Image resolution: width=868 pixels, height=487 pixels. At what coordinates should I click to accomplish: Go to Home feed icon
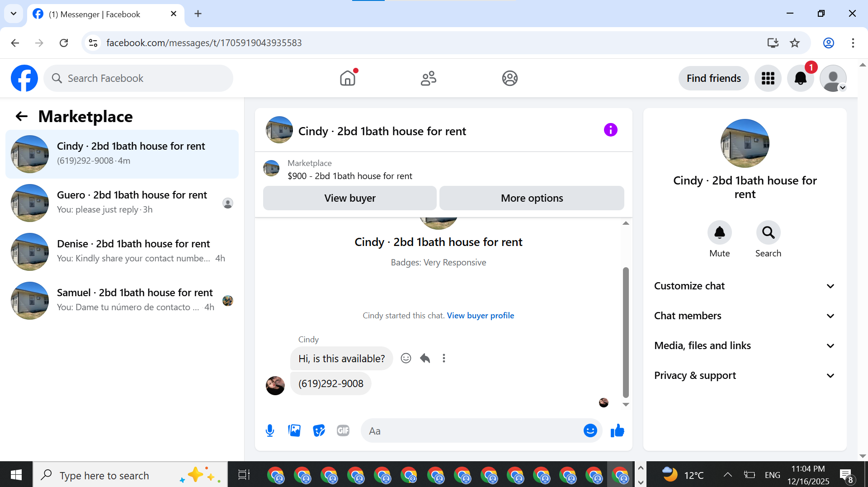(x=348, y=78)
